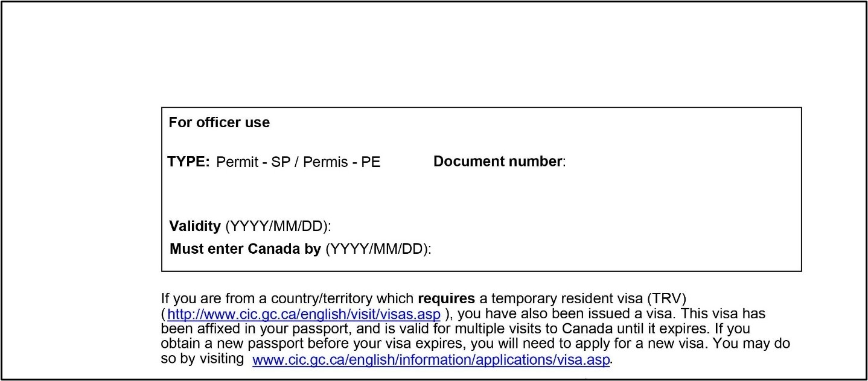Click the blank space after "Must enter Canada by" line

click(x=604, y=250)
